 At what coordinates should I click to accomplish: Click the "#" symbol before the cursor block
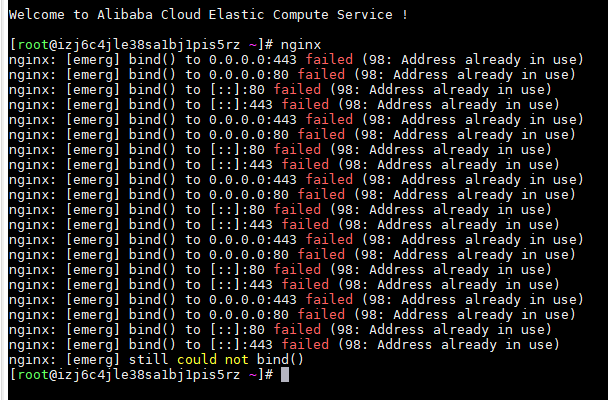coord(269,375)
